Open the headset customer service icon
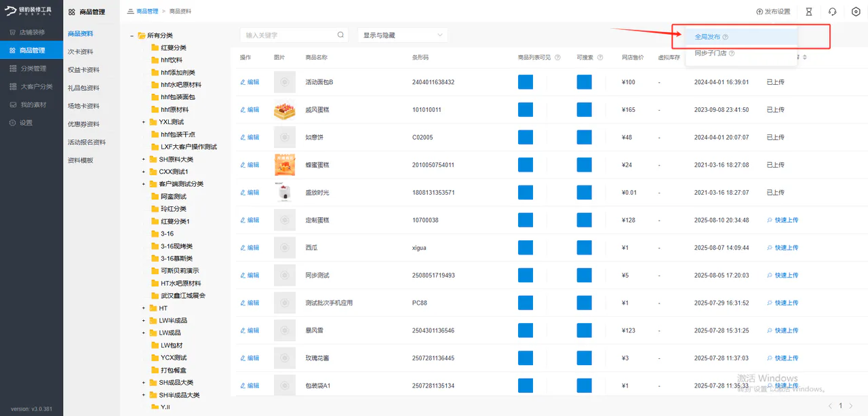This screenshot has width=868, height=416. (832, 12)
